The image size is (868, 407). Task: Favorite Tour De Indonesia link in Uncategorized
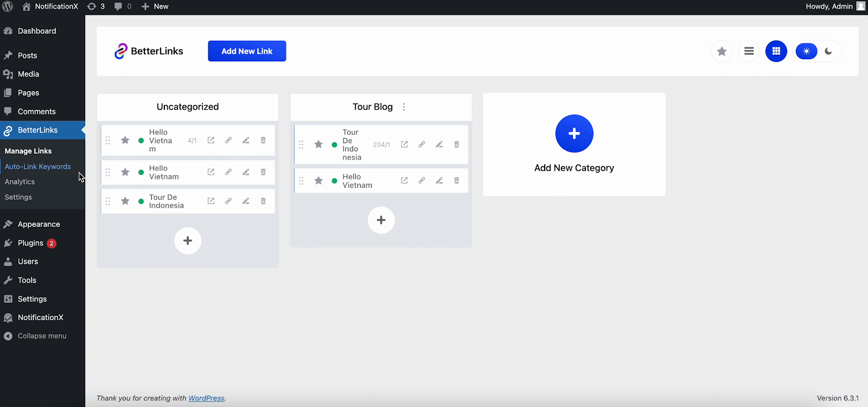coord(125,201)
